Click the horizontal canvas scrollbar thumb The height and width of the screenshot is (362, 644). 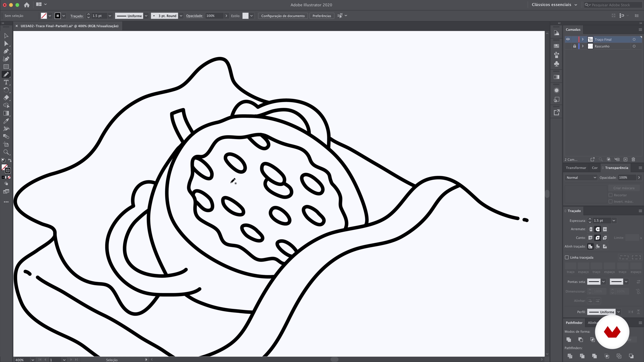click(x=334, y=359)
